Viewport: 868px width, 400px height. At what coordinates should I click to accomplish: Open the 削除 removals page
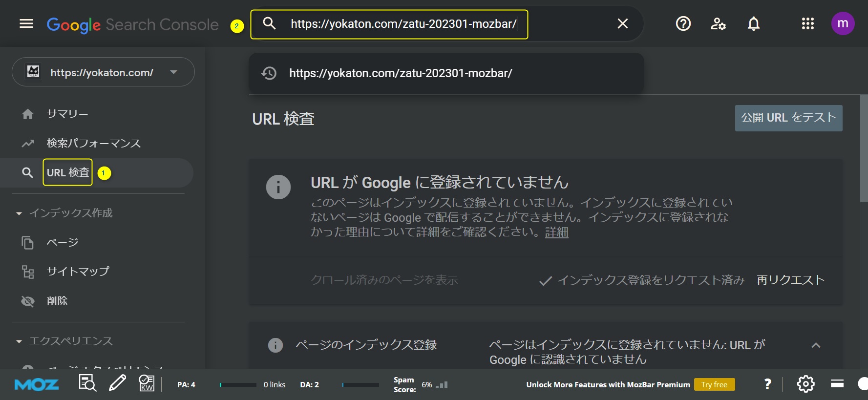pos(57,301)
